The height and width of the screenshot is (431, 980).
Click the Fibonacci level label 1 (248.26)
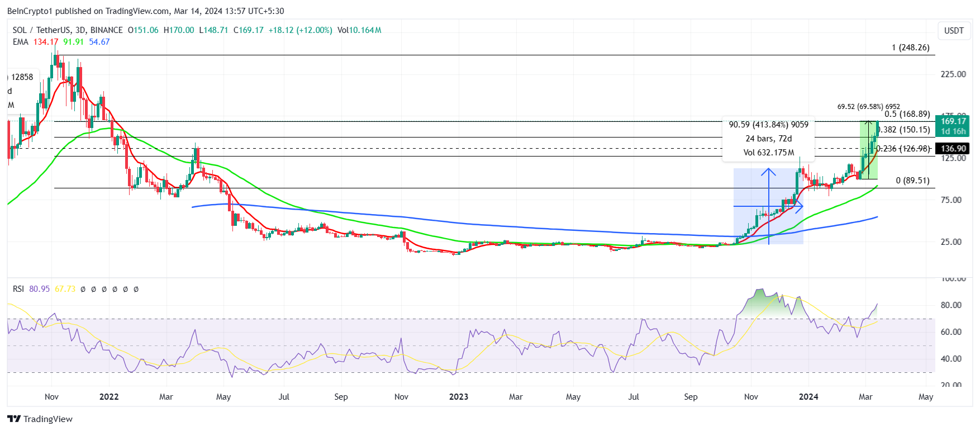(910, 48)
